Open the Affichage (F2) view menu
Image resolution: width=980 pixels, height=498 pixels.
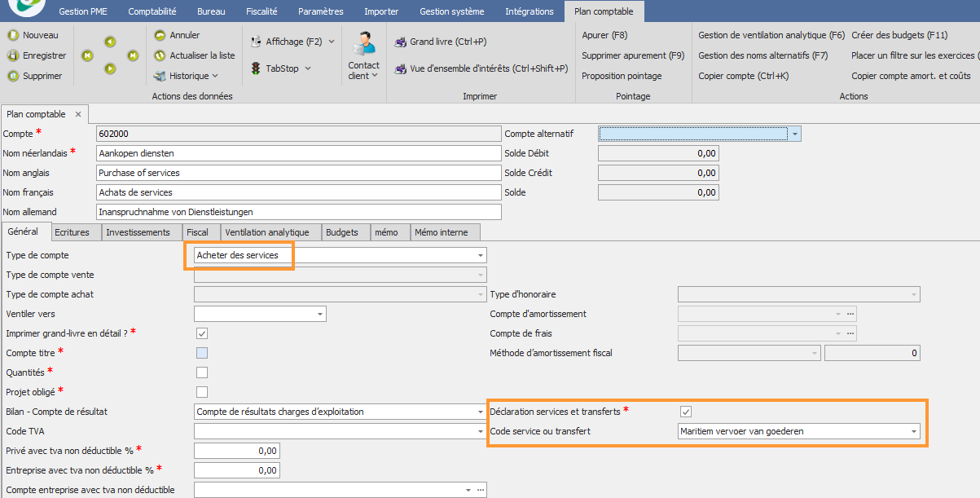tap(292, 42)
